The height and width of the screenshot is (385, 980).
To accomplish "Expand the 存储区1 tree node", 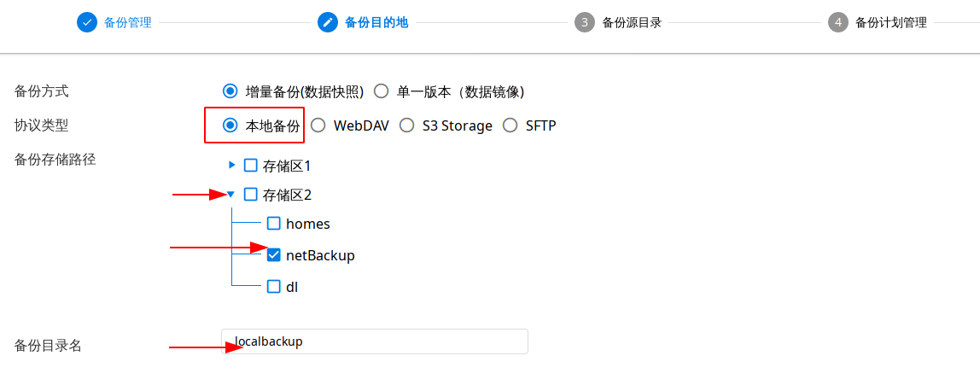I will click(x=232, y=164).
